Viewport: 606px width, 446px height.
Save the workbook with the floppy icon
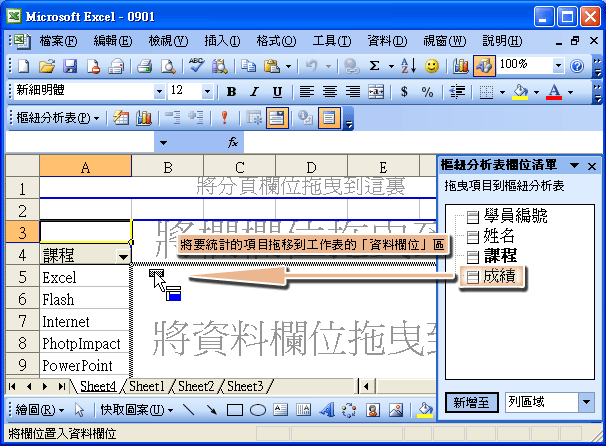pos(70,66)
